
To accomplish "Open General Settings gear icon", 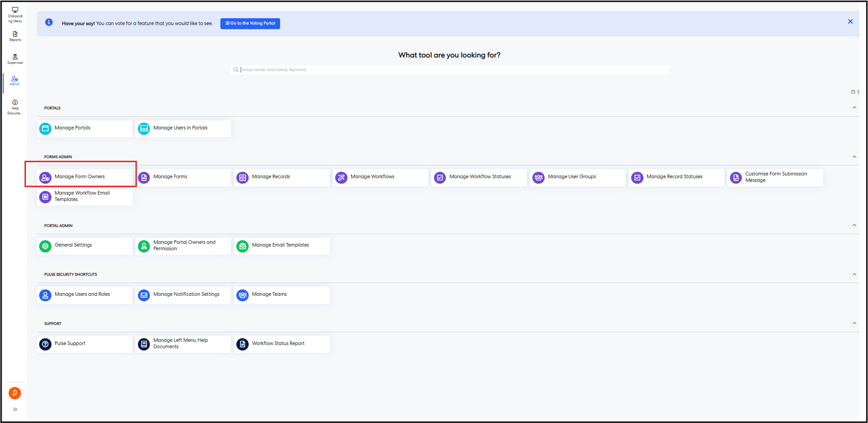I will tap(46, 246).
